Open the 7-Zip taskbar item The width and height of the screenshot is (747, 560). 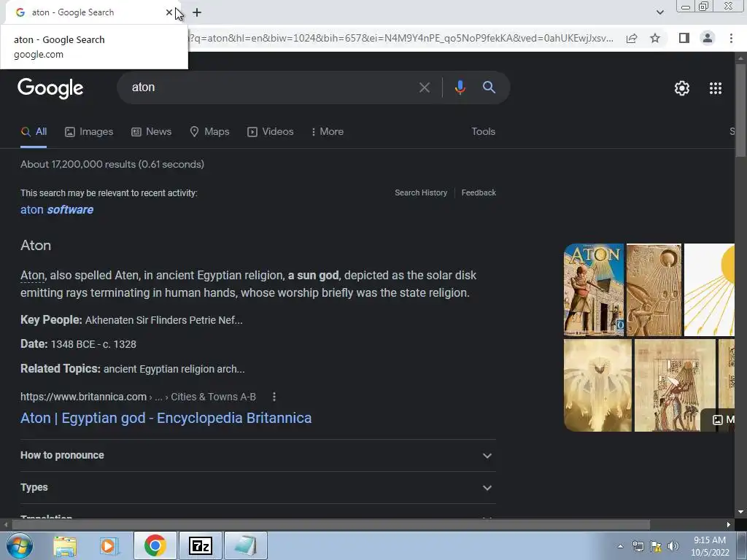click(x=200, y=545)
